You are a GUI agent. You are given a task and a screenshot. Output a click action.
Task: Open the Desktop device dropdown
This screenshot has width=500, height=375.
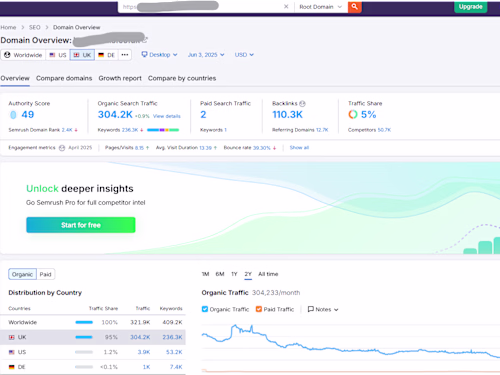click(x=159, y=55)
